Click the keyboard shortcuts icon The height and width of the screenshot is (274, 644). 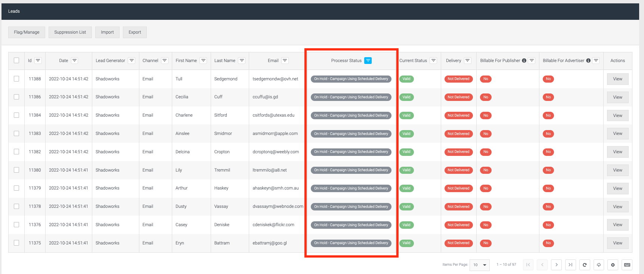coord(627,265)
